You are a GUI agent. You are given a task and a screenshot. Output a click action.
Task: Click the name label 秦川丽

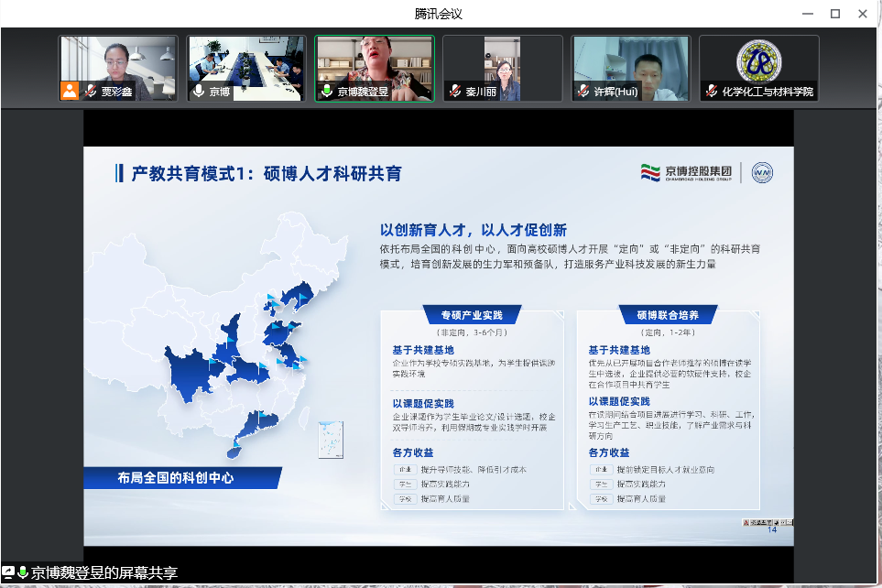pyautogui.click(x=481, y=92)
